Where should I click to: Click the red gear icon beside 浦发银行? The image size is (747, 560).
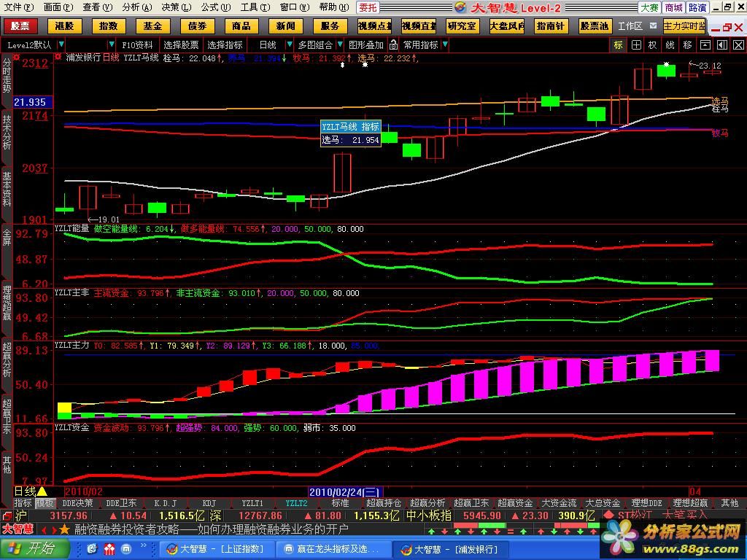(x=58, y=57)
